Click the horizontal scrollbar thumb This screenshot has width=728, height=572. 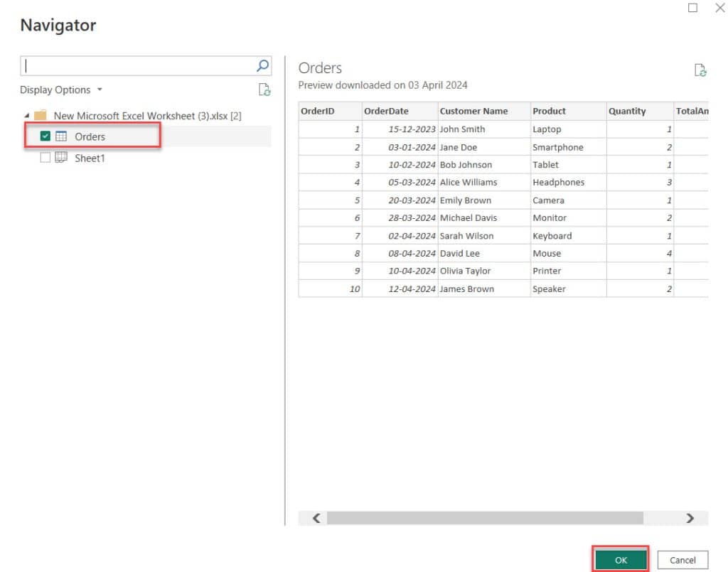(485, 518)
